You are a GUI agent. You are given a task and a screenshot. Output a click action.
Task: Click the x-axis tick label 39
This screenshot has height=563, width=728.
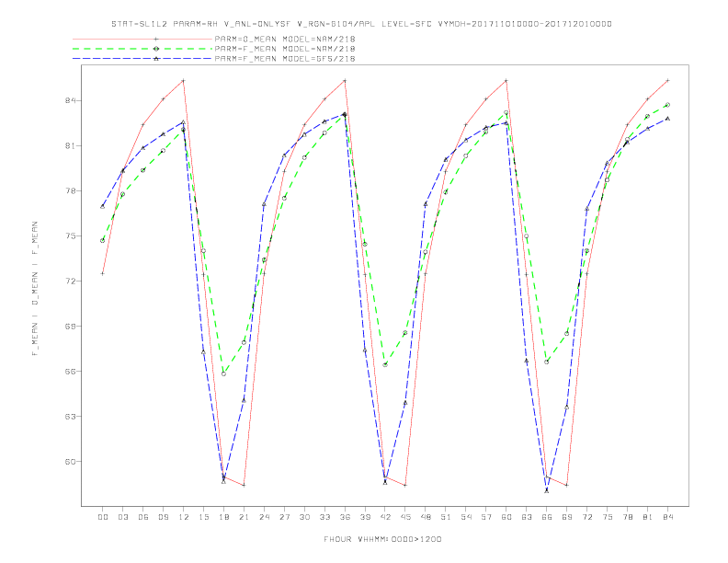[365, 517]
